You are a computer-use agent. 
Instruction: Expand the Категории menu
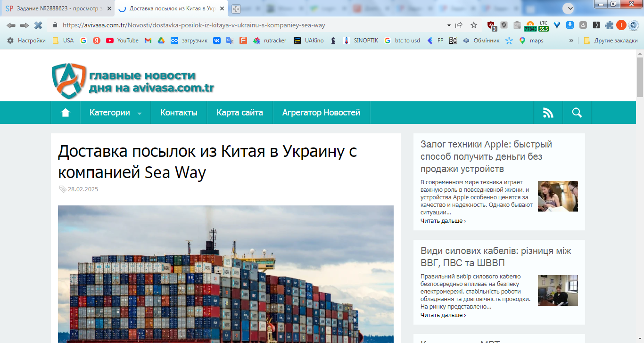point(116,113)
